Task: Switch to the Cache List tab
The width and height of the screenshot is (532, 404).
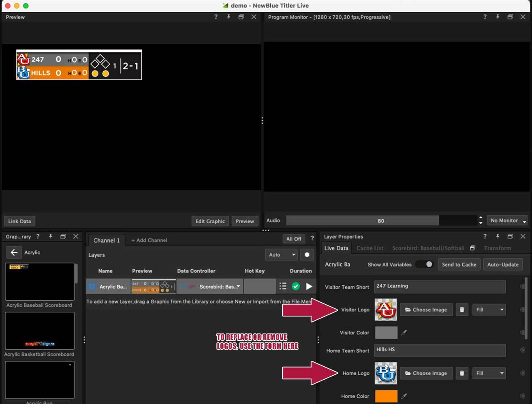Action: [x=370, y=248]
